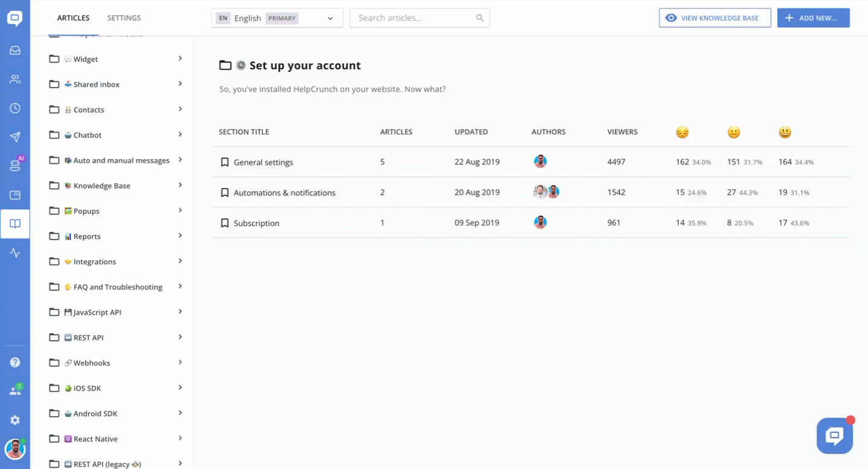Click the popups window sidebar icon
Image resolution: width=868 pixels, height=469 pixels.
click(15, 195)
